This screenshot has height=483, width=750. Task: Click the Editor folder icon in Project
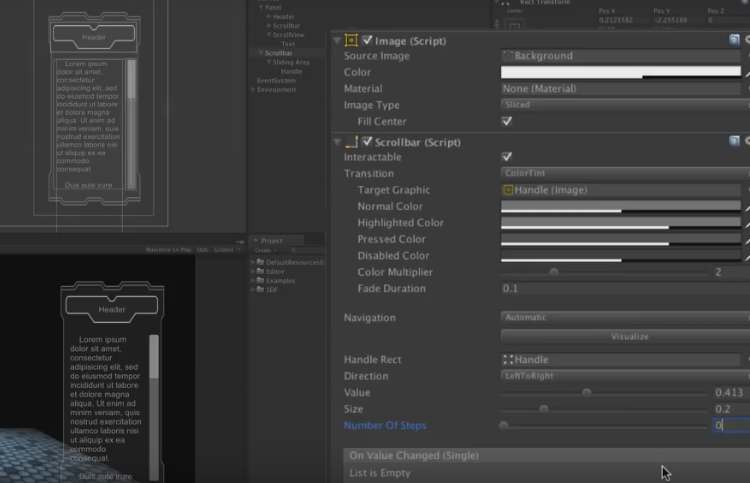coord(260,271)
